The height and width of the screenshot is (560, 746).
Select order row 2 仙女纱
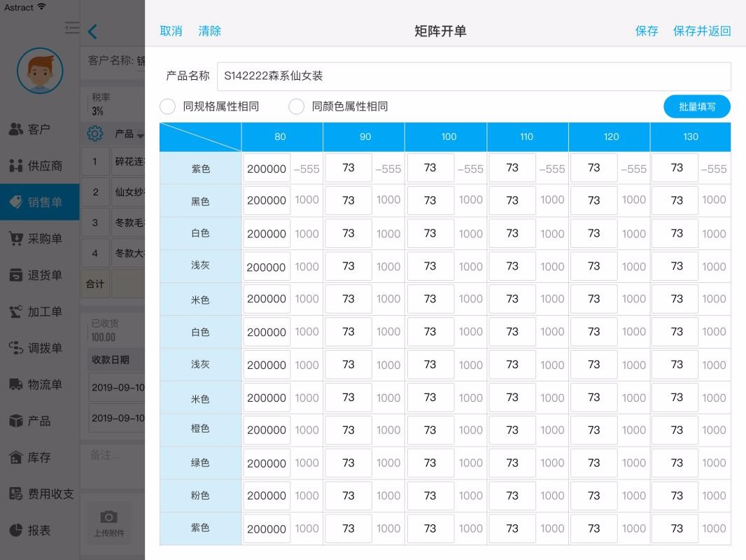tap(113, 192)
